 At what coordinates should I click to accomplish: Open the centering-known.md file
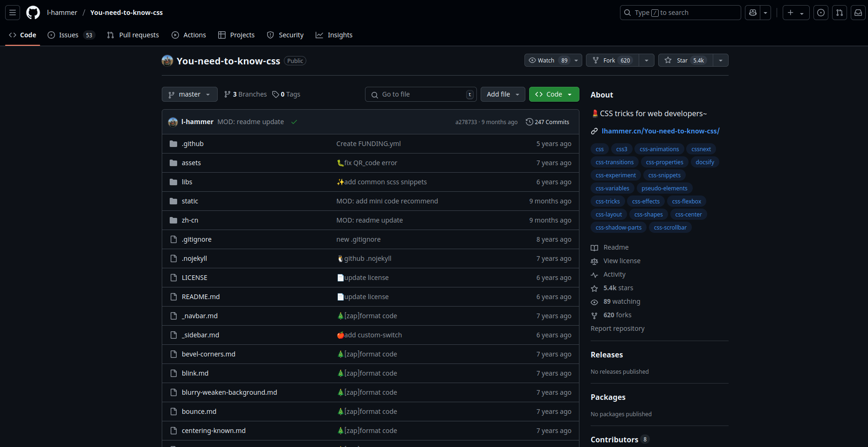coord(214,431)
